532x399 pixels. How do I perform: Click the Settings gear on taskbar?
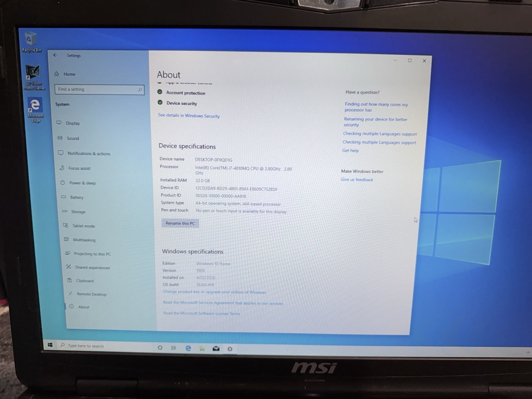230,349
